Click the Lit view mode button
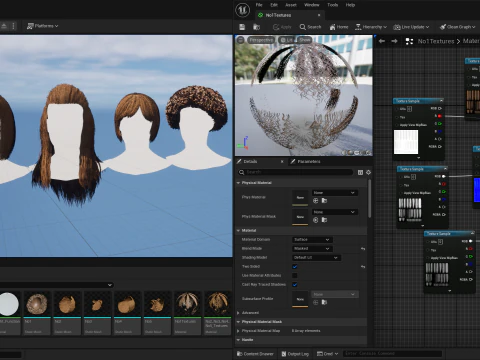This screenshot has height=360, width=480. pos(287,40)
